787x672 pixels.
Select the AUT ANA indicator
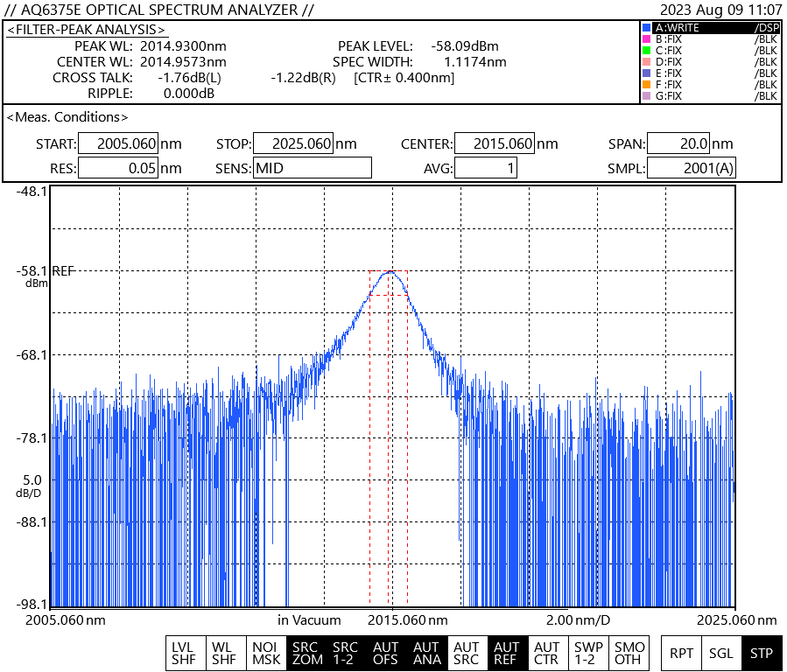[426, 653]
